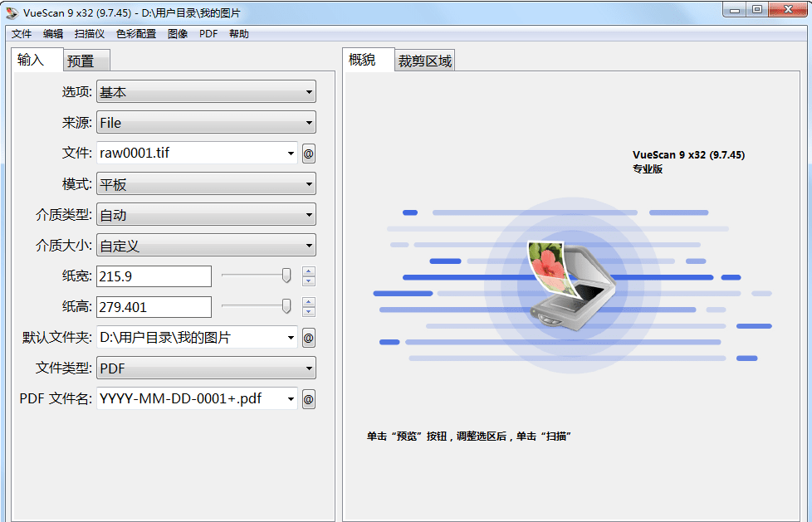This screenshot has height=522, width=812.
Task: Decrease 纸高 with the down stepper arrow
Action: coord(309,312)
